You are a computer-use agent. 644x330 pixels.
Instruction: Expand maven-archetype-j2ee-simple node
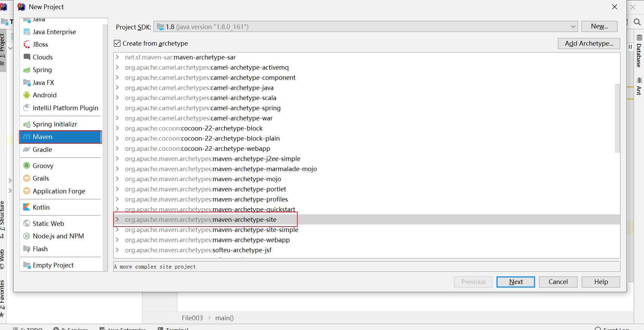(x=117, y=159)
